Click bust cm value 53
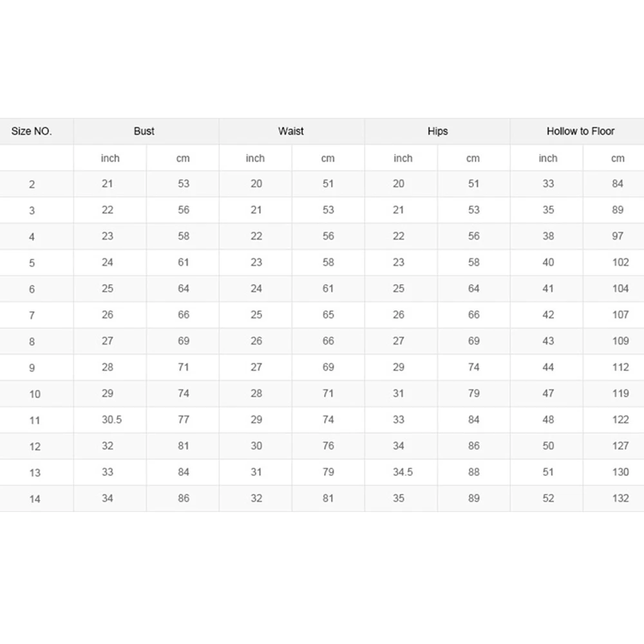The height and width of the screenshot is (644, 644). coord(184,184)
